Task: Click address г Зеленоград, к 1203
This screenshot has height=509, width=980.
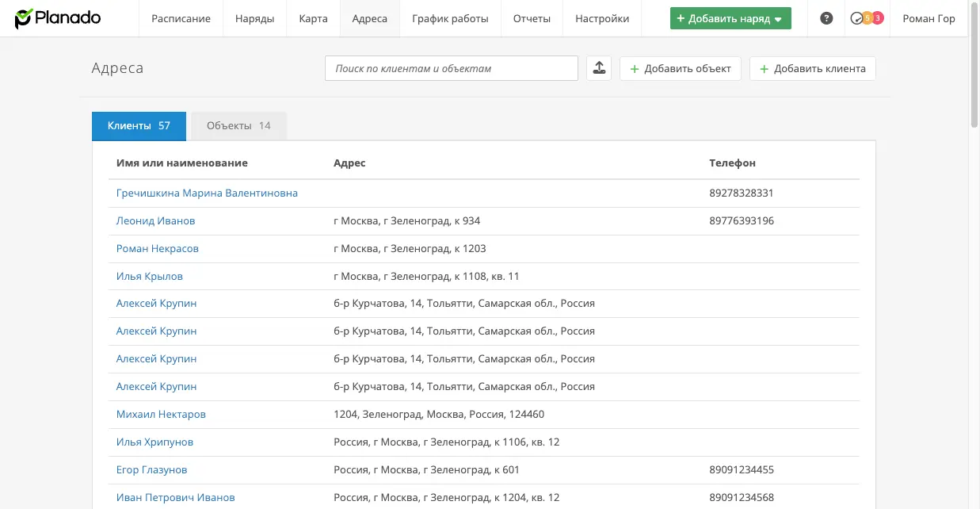Action: [x=410, y=248]
